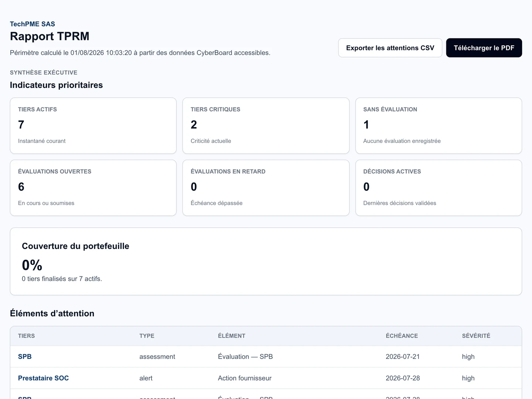Download the report with Télécharger le PDF

click(484, 48)
